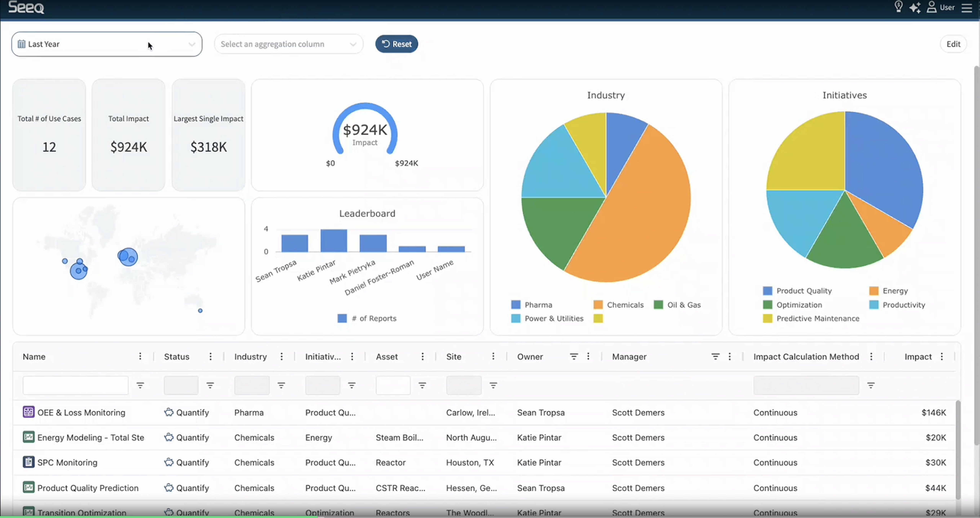Open the AI sparkle assistant icon
This screenshot has width=980, height=518.
(915, 7)
